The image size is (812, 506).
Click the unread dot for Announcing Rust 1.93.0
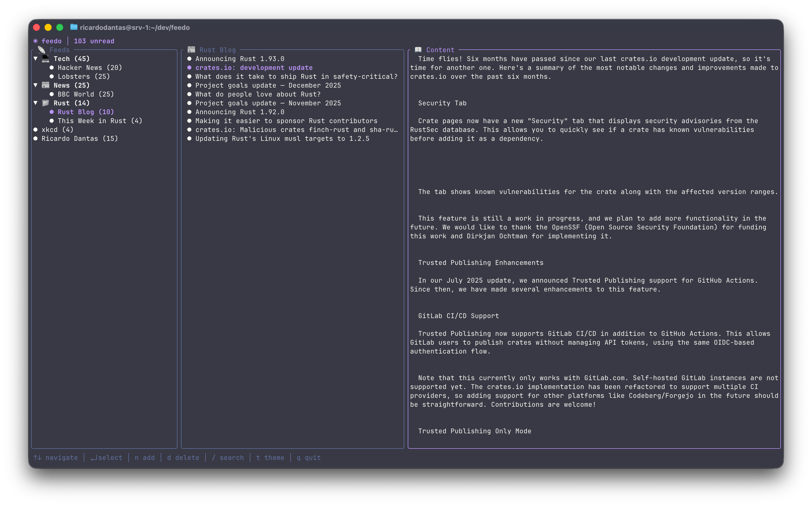tap(189, 59)
